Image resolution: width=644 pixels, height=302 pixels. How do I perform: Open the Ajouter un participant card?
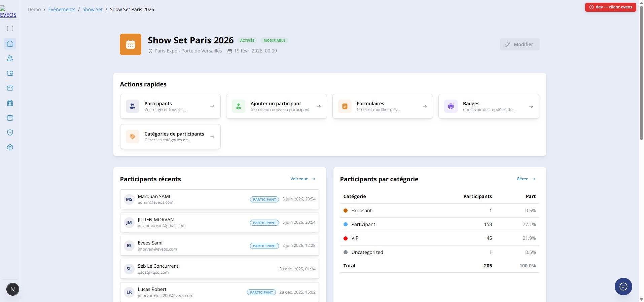point(276,106)
